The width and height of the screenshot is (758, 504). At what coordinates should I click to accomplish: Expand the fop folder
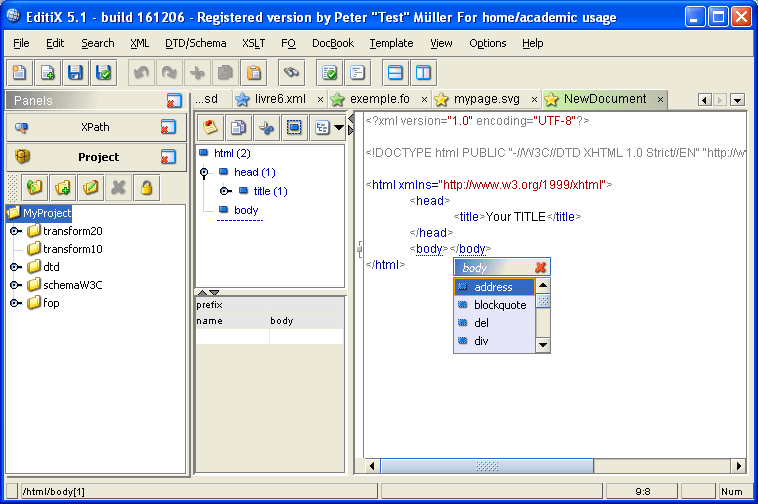pos(15,303)
